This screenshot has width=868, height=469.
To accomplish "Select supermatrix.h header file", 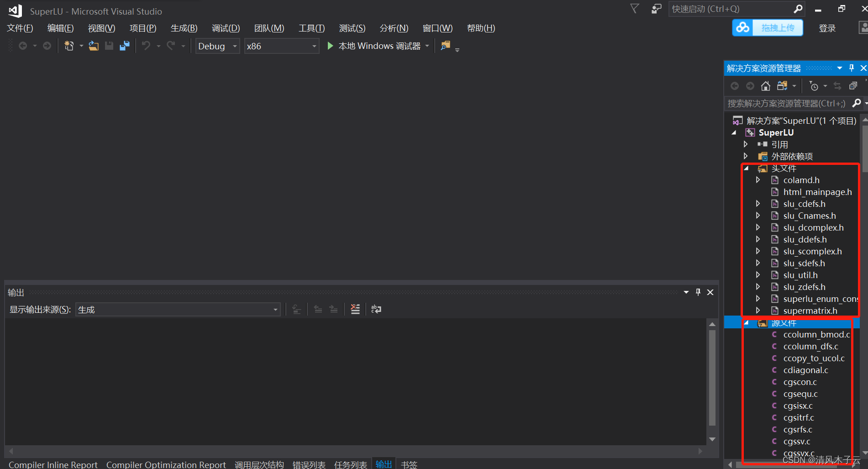I will coord(810,311).
